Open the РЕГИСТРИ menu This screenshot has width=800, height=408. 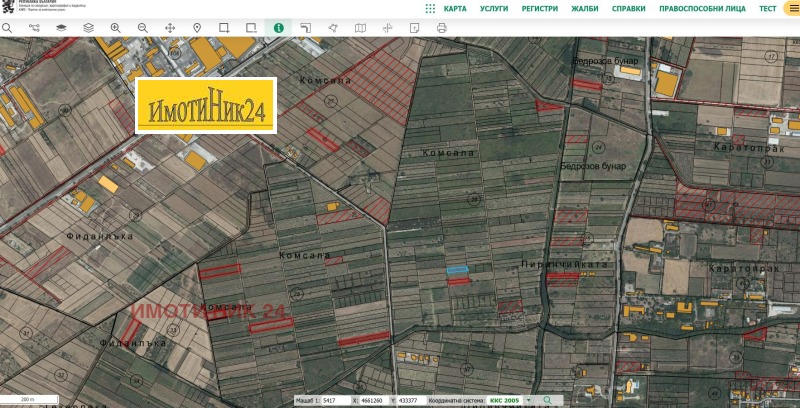(x=540, y=9)
